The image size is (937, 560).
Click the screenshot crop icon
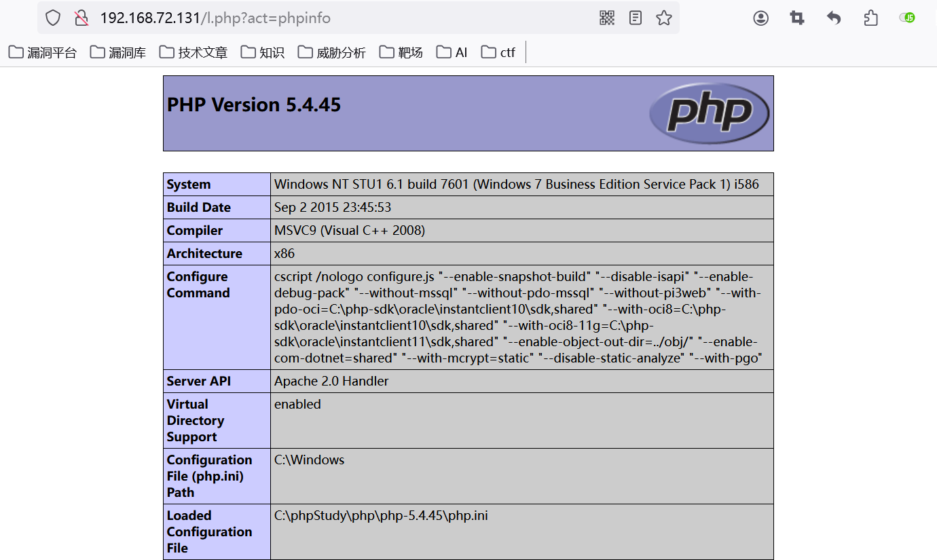point(797,18)
